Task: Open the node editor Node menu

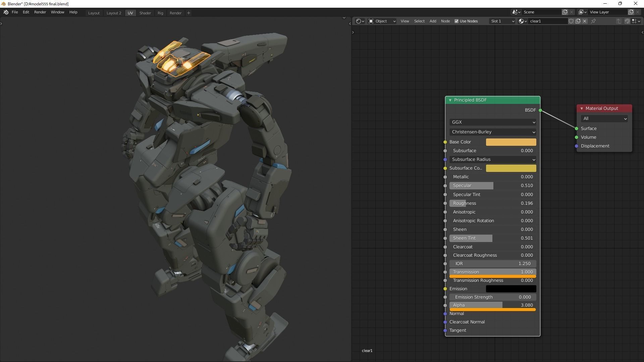Action: pos(445,21)
